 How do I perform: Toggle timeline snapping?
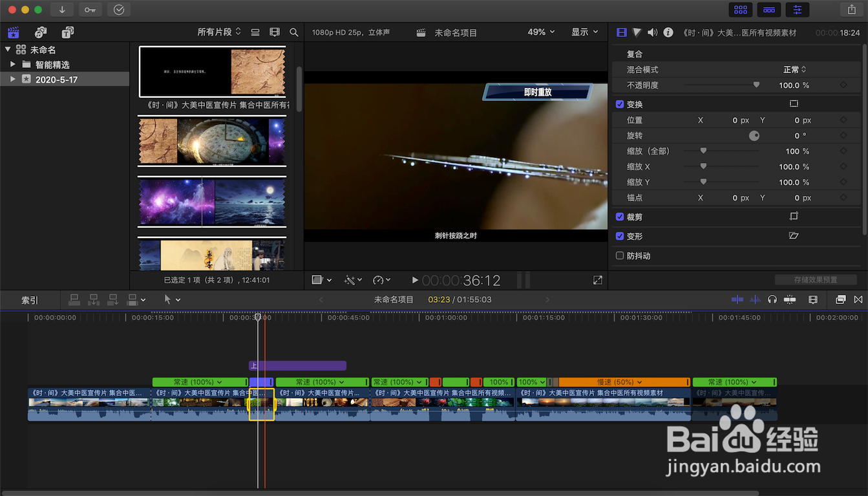790,299
